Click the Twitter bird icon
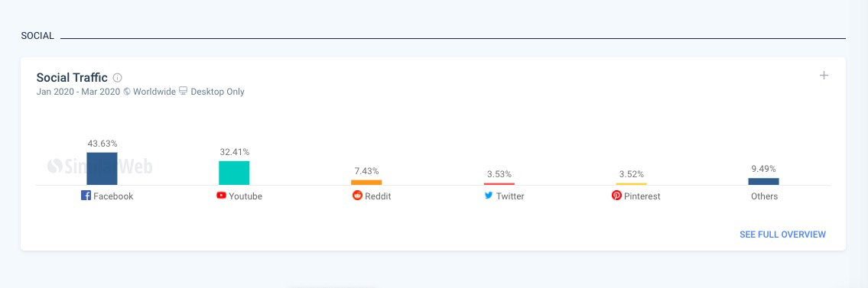 click(489, 195)
